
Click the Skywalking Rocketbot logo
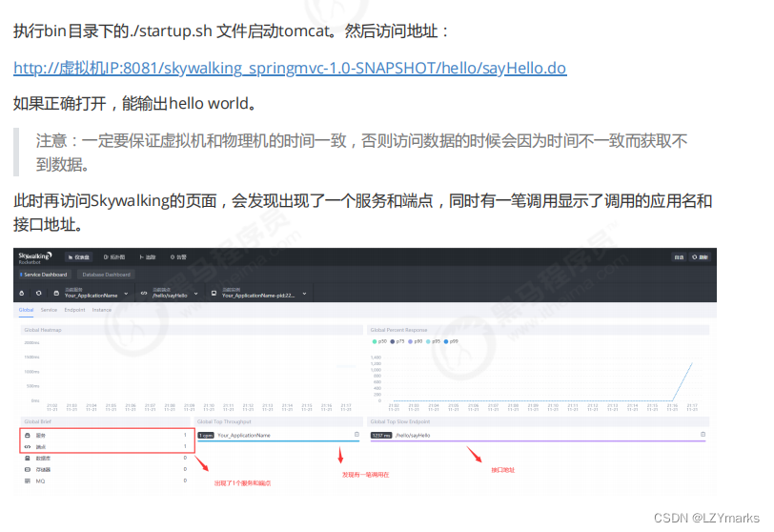click(x=35, y=257)
